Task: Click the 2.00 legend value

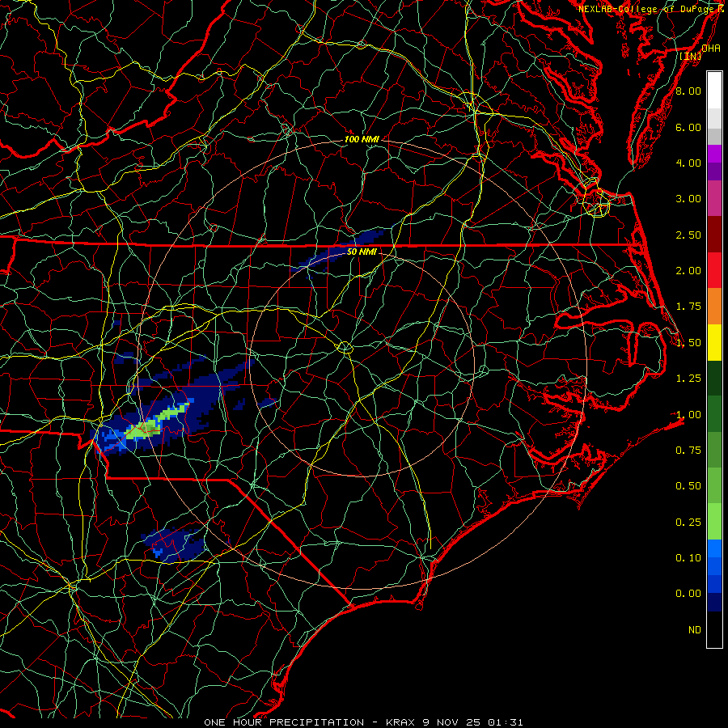Action: [x=688, y=271]
